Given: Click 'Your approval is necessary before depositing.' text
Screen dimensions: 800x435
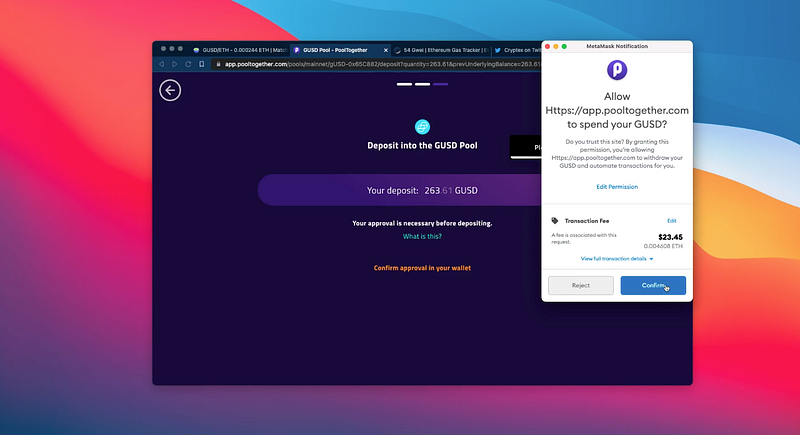Looking at the screenshot, I should click(422, 223).
